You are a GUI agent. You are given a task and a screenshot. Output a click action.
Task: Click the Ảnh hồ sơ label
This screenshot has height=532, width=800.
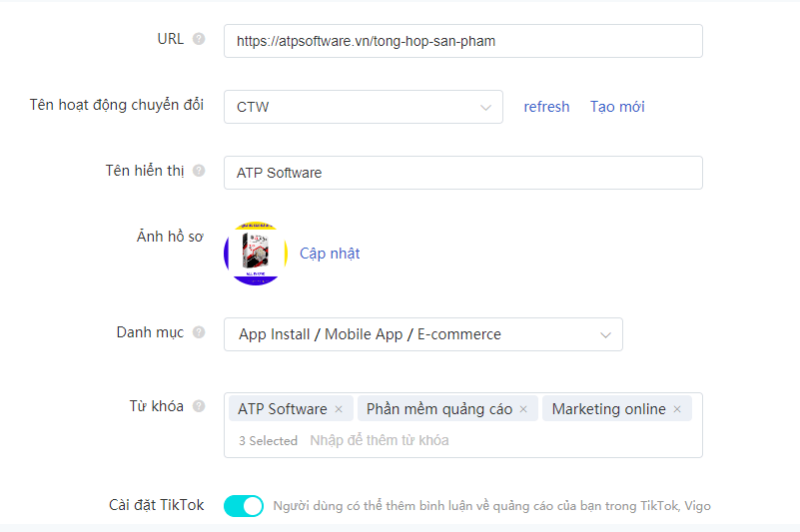[170, 237]
